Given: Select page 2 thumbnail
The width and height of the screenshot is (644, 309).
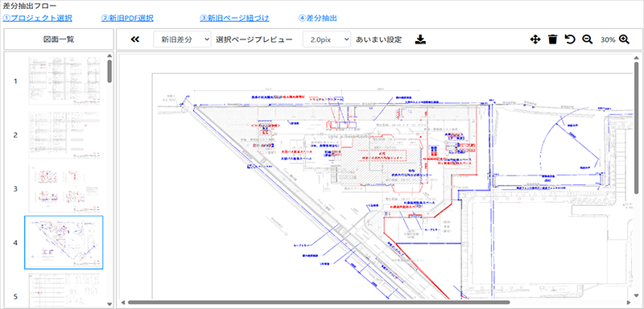Looking at the screenshot, I should pyautogui.click(x=64, y=134).
